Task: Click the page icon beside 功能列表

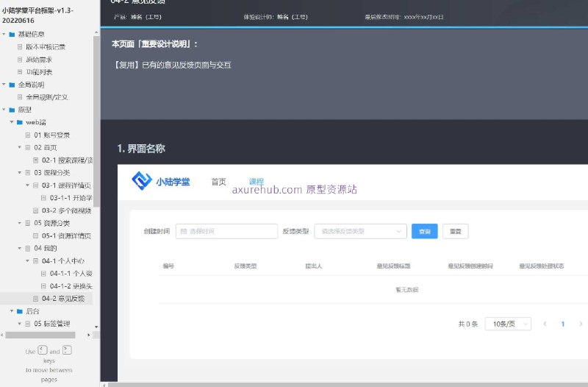Action: coord(20,71)
